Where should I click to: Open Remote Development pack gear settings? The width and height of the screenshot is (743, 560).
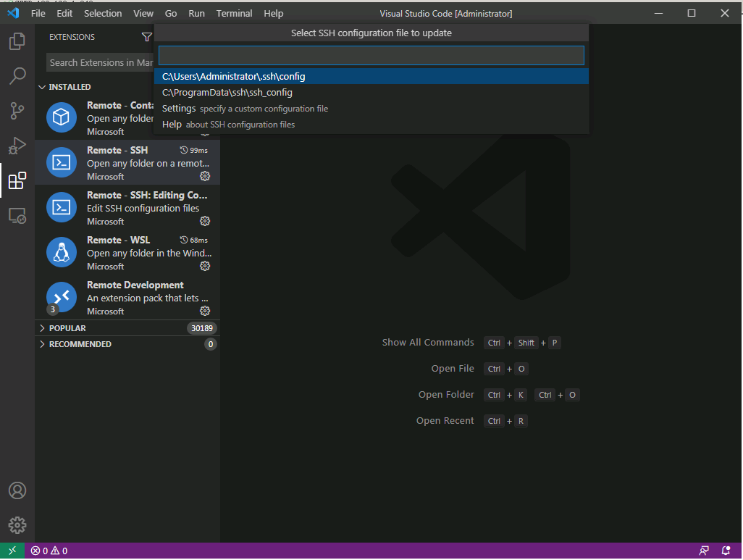pyautogui.click(x=205, y=311)
